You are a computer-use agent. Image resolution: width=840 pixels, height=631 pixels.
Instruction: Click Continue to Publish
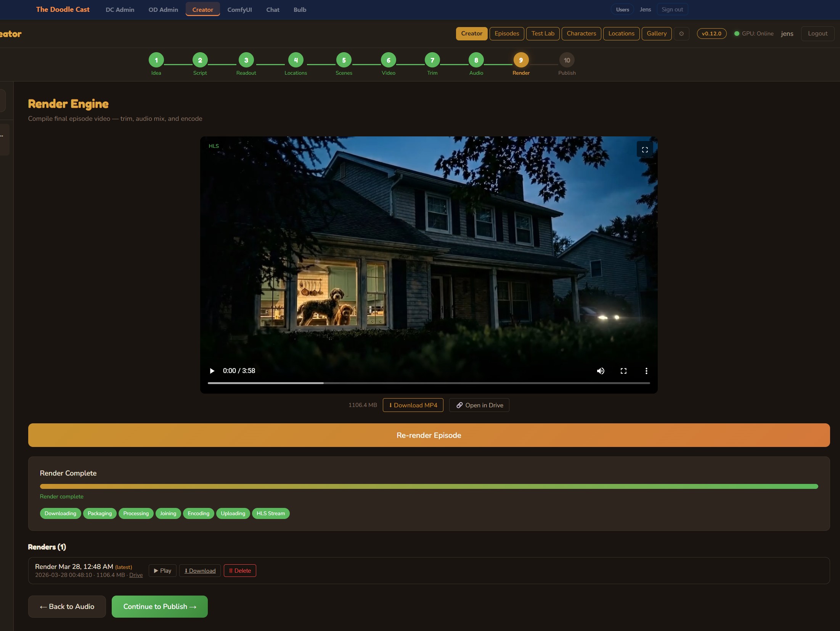[159, 606]
